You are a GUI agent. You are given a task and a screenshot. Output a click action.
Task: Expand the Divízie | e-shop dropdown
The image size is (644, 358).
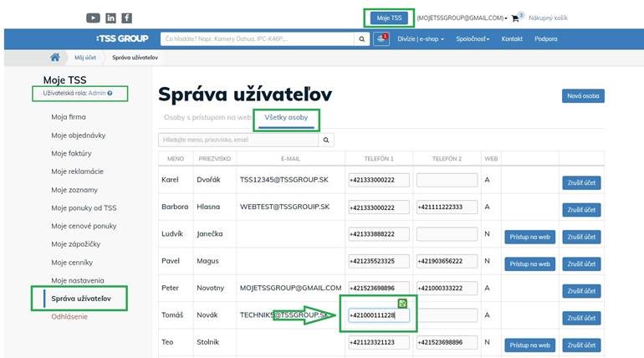click(x=421, y=39)
